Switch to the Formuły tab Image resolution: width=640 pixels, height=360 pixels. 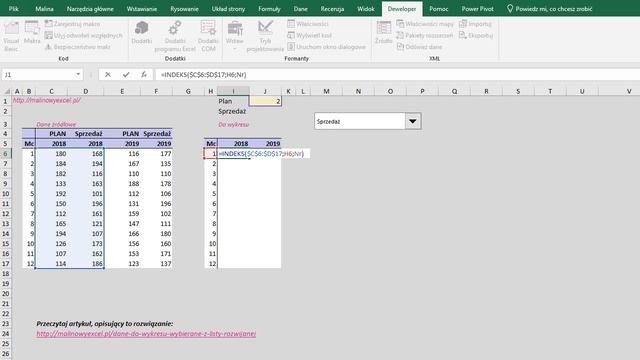click(x=269, y=9)
